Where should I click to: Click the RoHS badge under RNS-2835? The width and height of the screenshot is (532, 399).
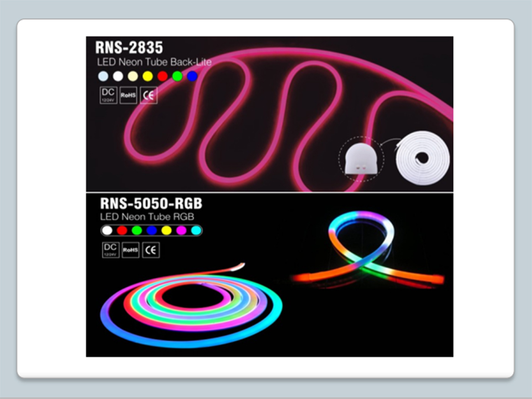click(x=129, y=95)
